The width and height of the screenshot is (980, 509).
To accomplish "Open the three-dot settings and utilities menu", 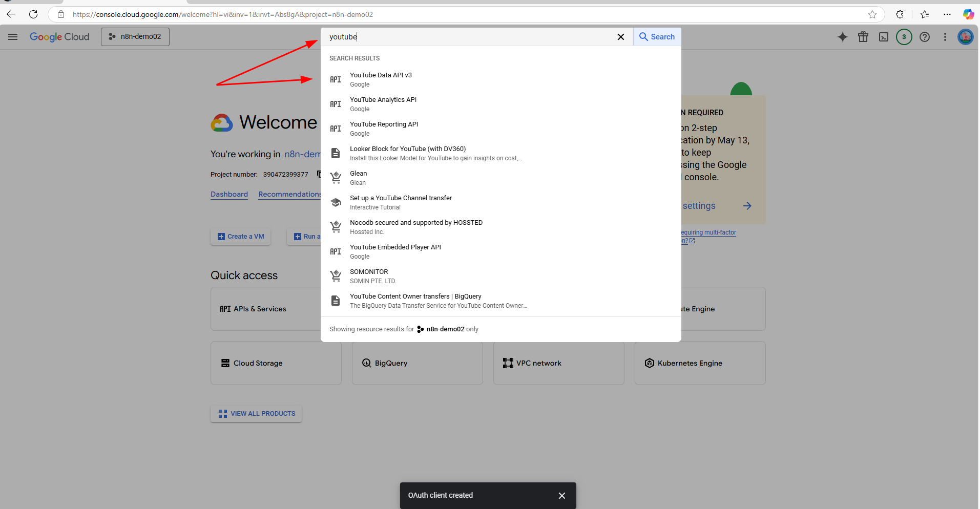I will [945, 37].
